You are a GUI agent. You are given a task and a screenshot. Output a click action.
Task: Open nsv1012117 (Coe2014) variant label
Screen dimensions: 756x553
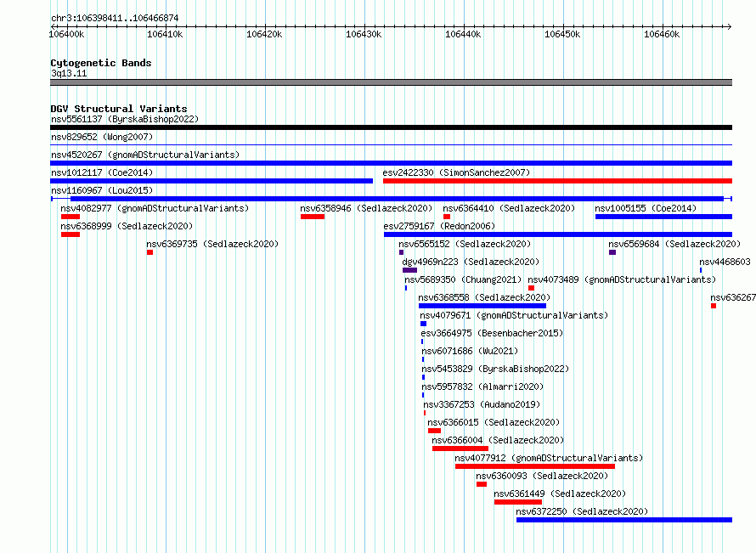point(102,172)
